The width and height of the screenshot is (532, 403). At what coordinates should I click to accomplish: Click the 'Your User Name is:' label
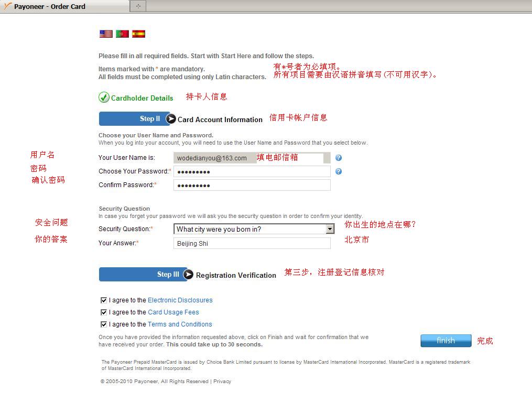point(126,158)
